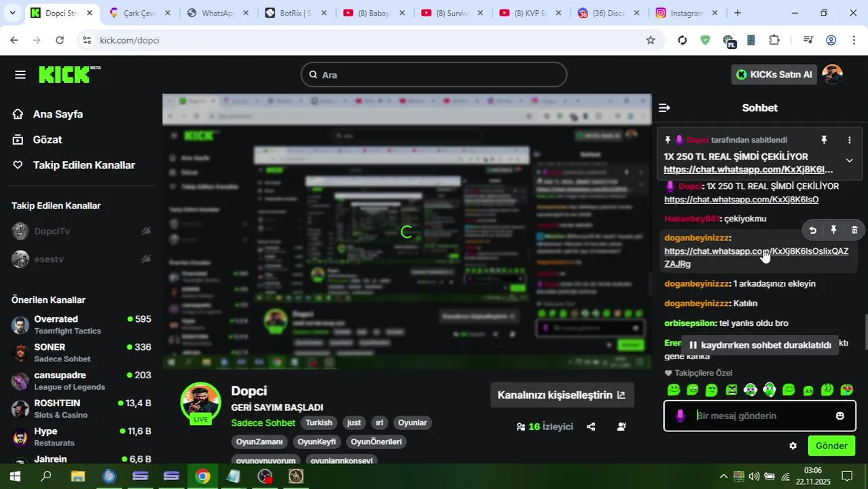
Task: Open SONER recommended channel
Action: 82,352
